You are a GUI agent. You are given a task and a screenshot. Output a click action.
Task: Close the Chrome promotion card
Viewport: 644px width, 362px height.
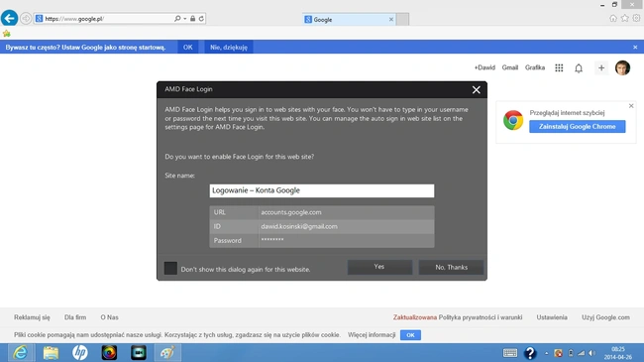pyautogui.click(x=631, y=106)
